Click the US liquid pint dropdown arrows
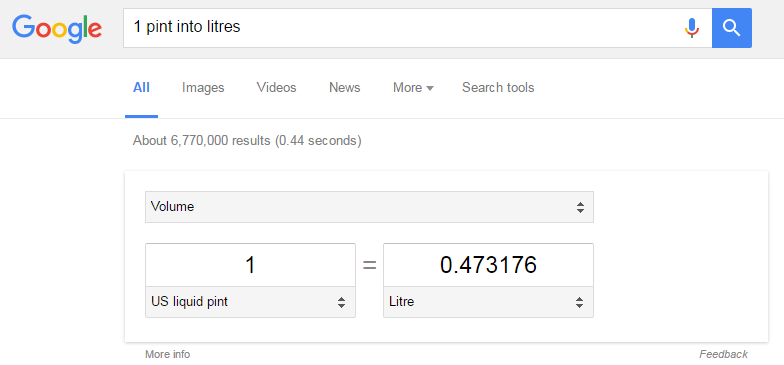 click(x=341, y=302)
